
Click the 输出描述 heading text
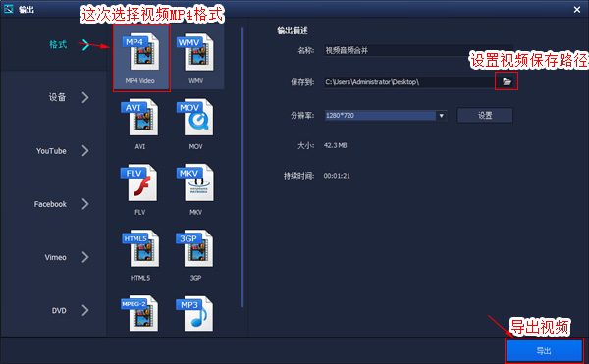(293, 30)
